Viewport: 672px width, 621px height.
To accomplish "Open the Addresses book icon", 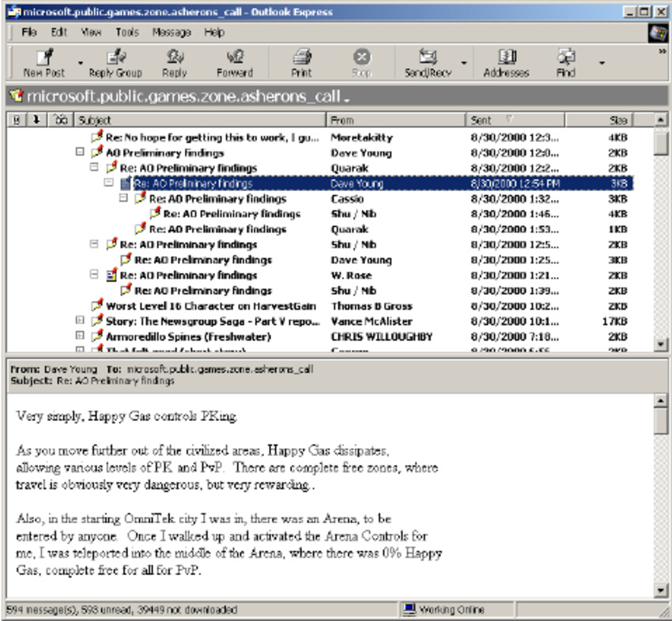I will (507, 57).
